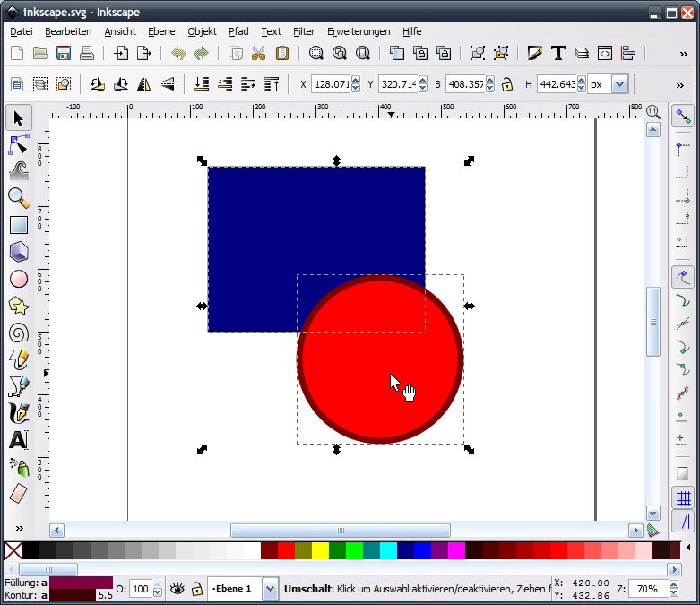Create a new document icon

pos(17,53)
